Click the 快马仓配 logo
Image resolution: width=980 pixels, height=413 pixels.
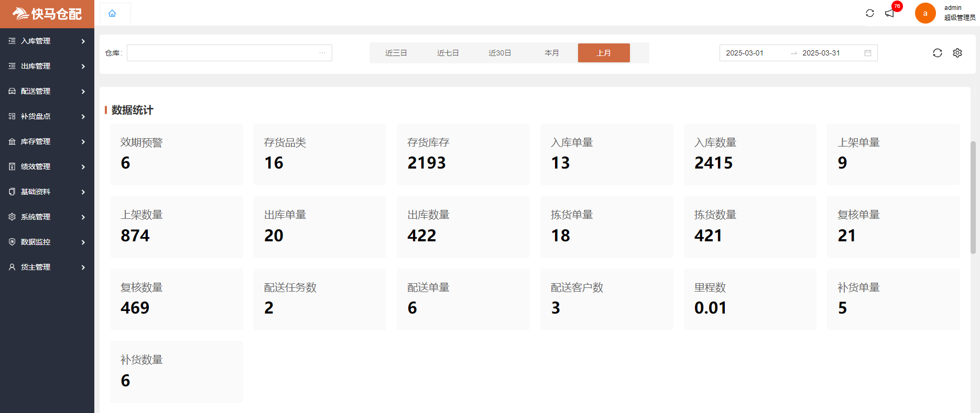click(x=47, y=14)
